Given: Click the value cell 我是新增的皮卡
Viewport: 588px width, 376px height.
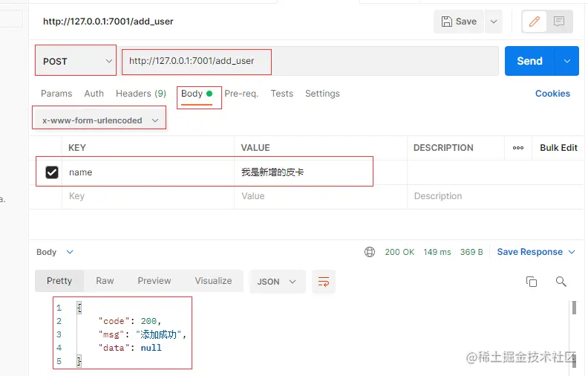Looking at the screenshot, I should tap(321, 172).
